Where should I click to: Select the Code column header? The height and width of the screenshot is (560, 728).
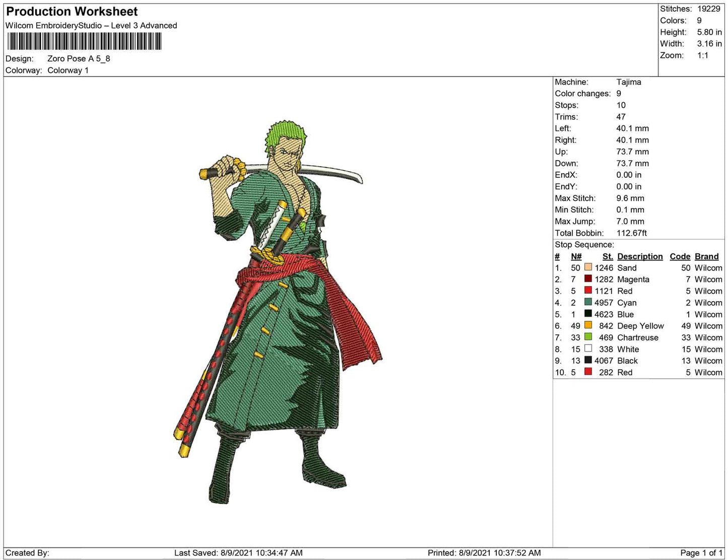click(680, 256)
